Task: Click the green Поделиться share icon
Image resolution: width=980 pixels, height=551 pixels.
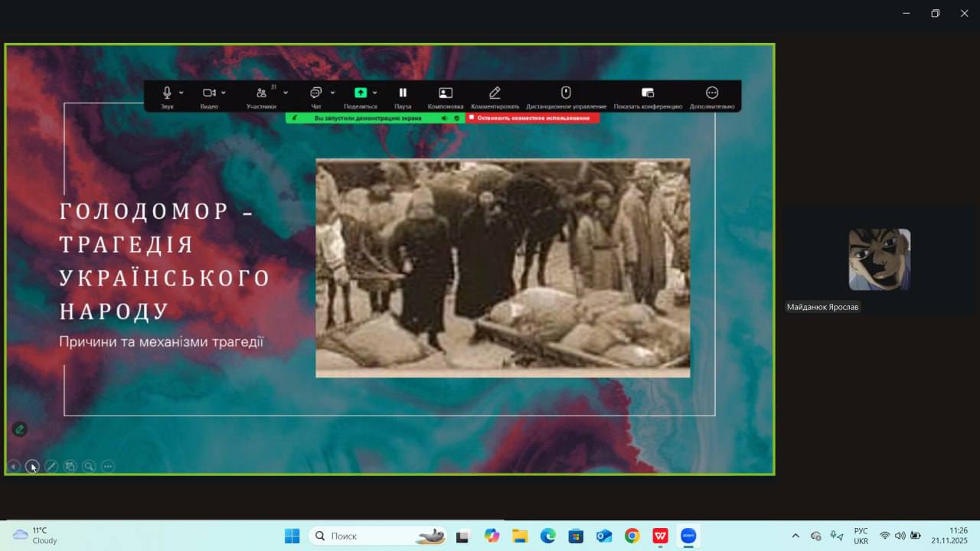Action: (360, 93)
